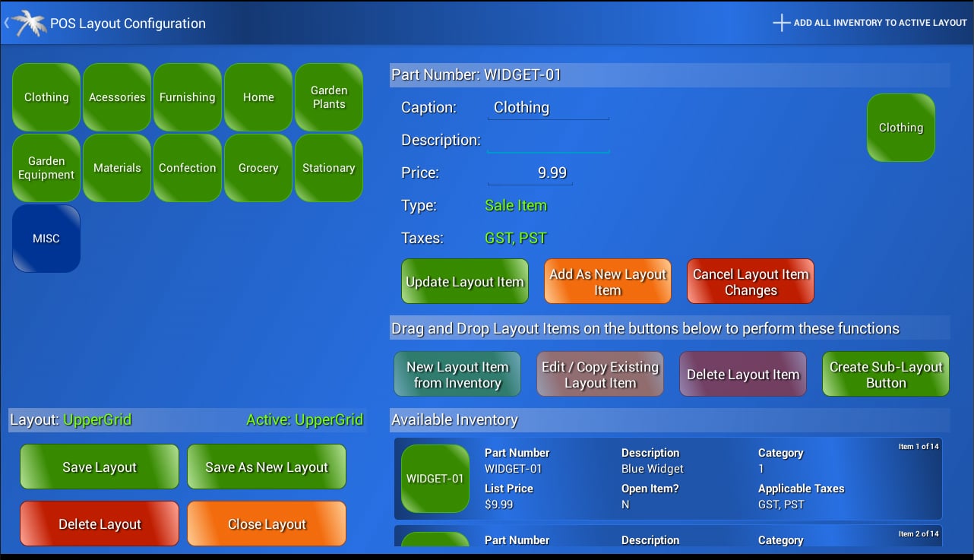Click the Item 1 of 14 label
Screen dimensions: 974x560
coord(919,446)
